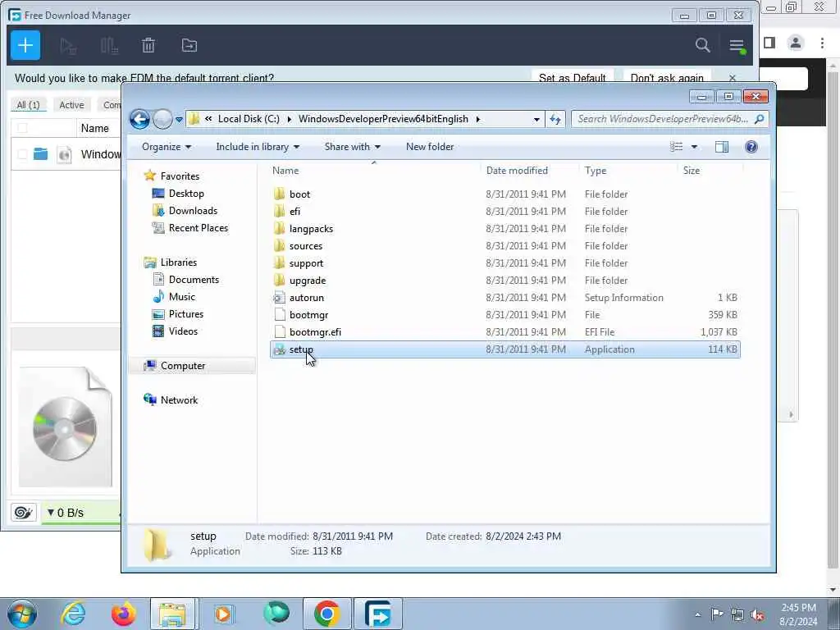Image resolution: width=840 pixels, height=630 pixels.
Task: Launch Internet Explorer from taskbar
Action: (73, 614)
